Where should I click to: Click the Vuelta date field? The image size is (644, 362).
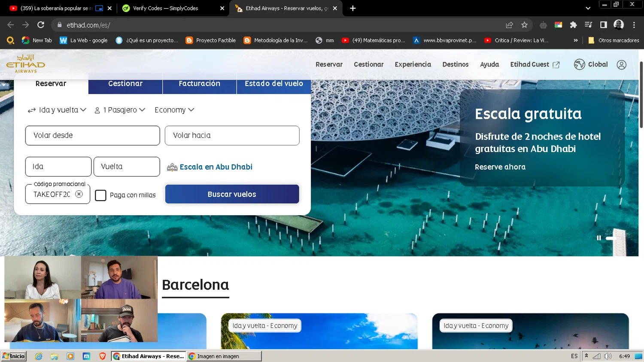coord(127,167)
